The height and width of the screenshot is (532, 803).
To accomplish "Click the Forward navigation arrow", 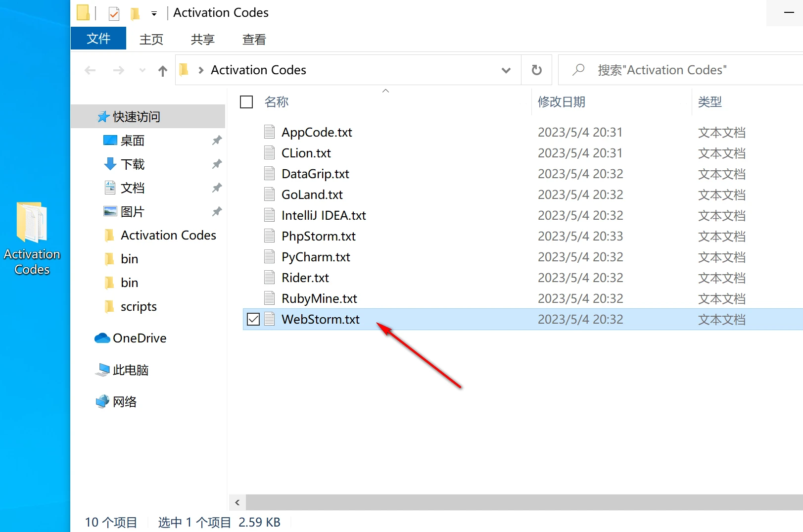I will point(118,70).
